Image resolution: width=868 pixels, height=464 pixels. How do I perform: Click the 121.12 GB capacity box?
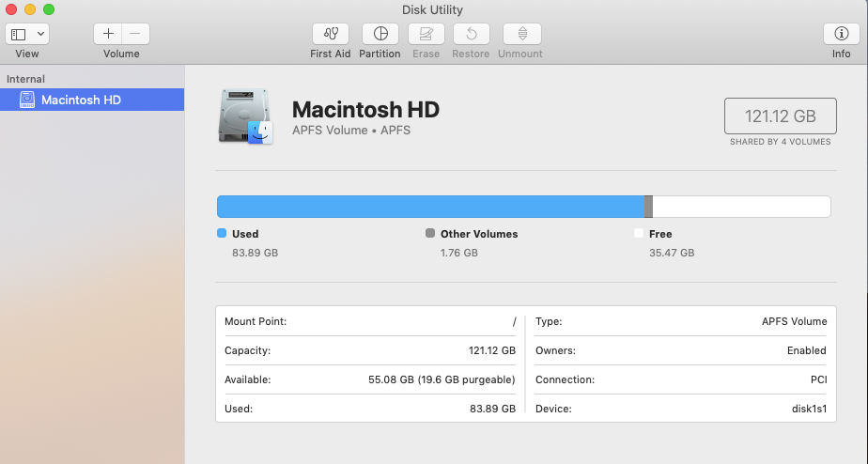coord(781,116)
